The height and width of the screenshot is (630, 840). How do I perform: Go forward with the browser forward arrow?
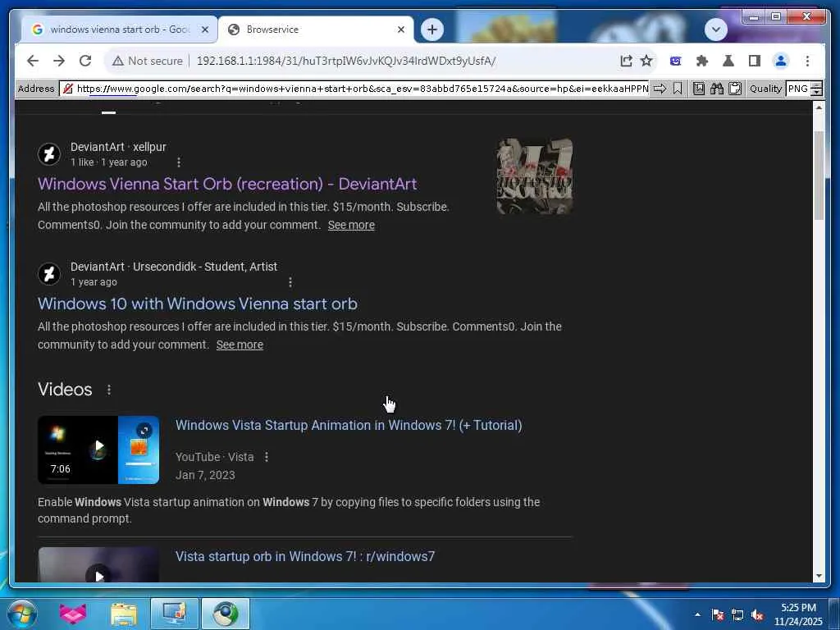[x=59, y=61]
